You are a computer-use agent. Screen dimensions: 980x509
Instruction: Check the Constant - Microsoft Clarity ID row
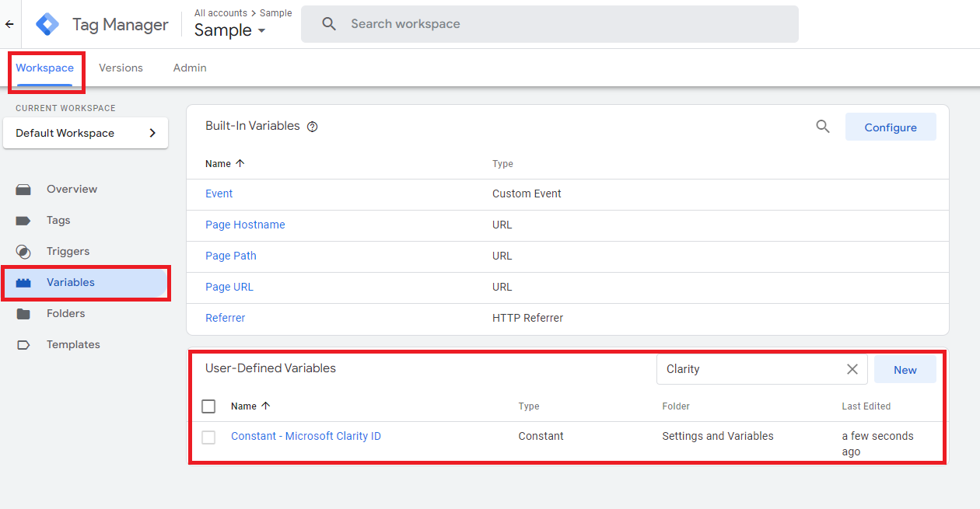pos(208,437)
